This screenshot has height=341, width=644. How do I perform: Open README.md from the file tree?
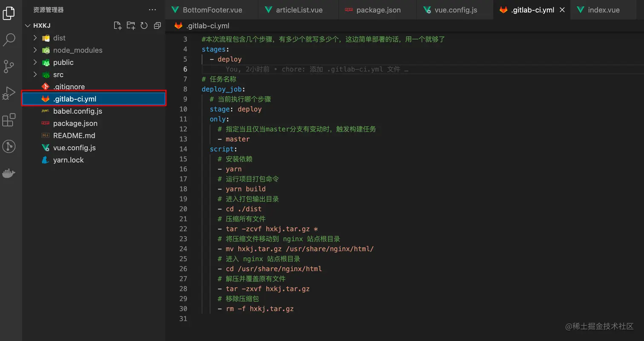94,136
